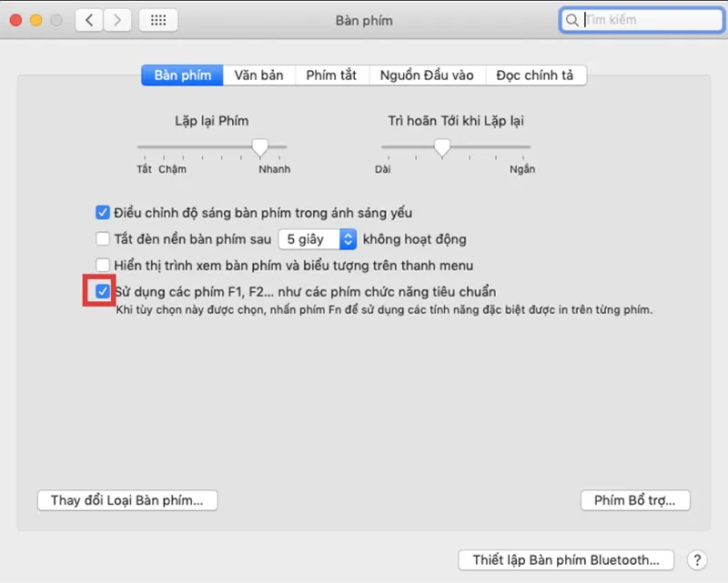Toggle Sử dụng các phím F1, F2 checkbox
This screenshot has width=728, height=583.
point(103,291)
